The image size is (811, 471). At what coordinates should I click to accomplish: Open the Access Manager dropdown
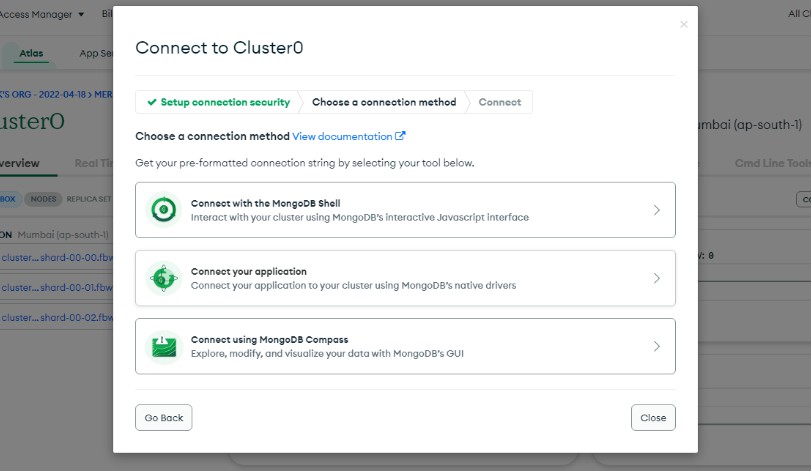point(45,15)
